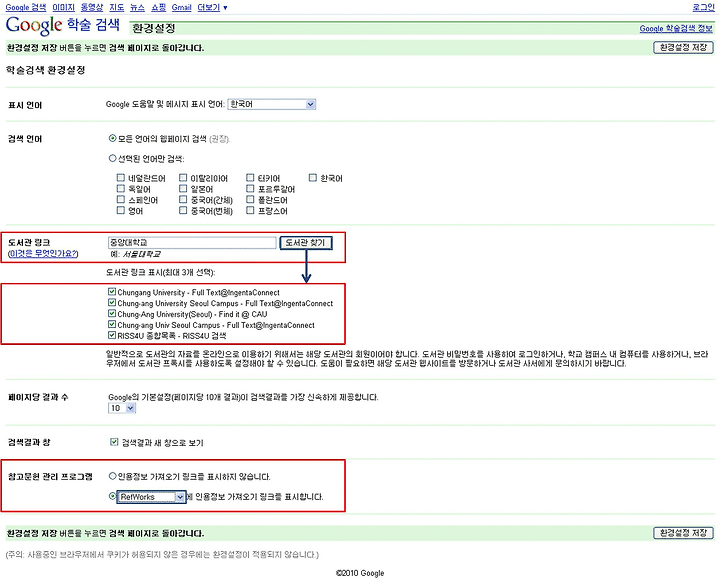Open the Google 학술검색 정보 link
The image size is (720, 587).
tap(676, 28)
